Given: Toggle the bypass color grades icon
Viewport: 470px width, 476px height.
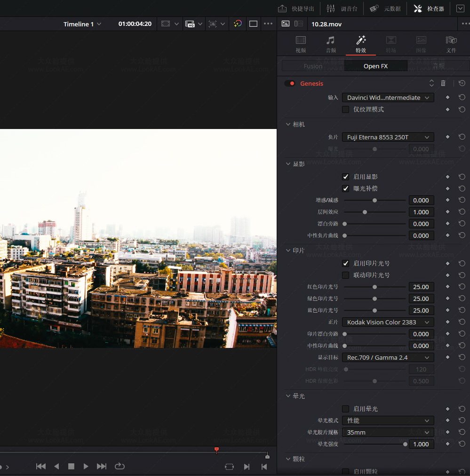Looking at the screenshot, I should click(238, 24).
